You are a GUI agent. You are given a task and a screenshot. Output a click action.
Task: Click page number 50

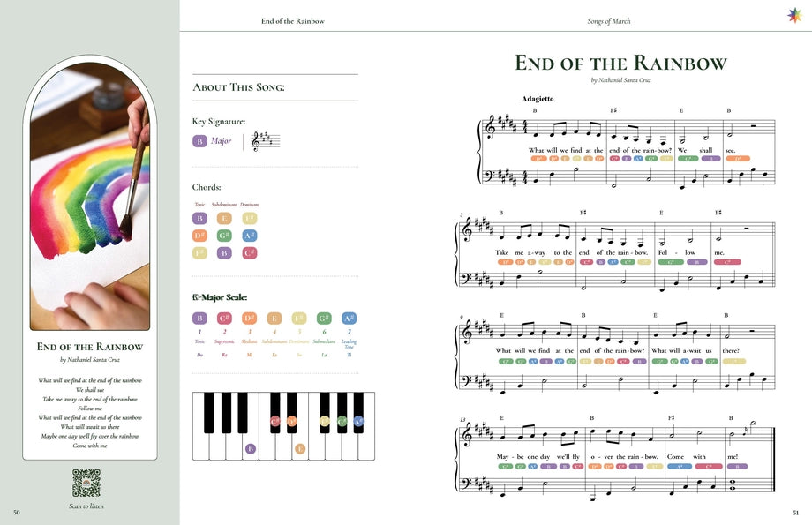tap(17, 512)
